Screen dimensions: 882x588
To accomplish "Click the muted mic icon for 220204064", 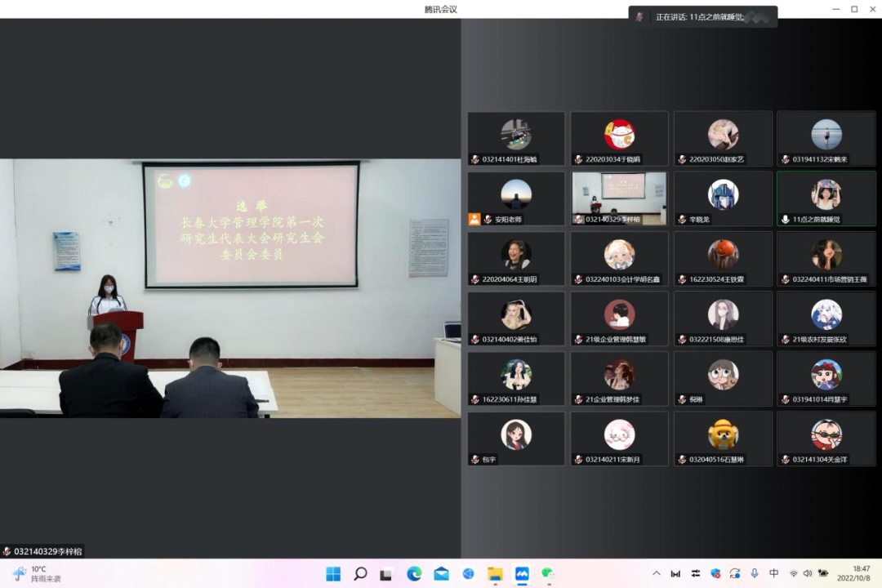I will pos(475,279).
